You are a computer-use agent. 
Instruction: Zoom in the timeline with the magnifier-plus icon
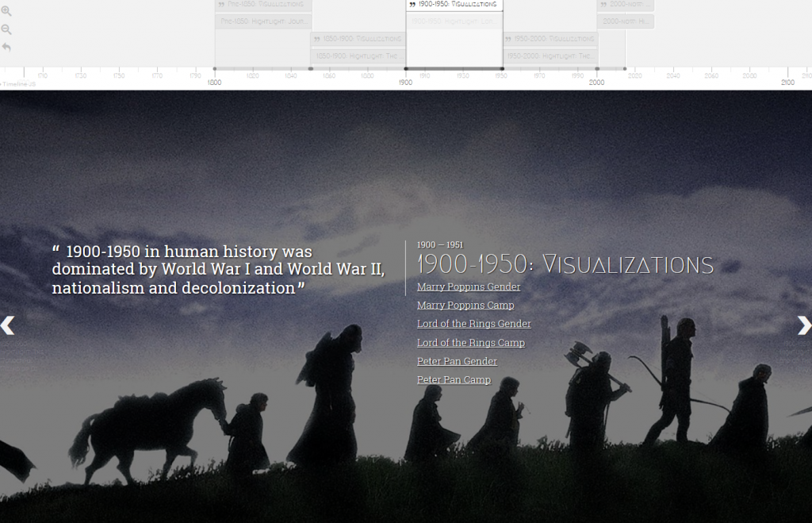(x=6, y=11)
